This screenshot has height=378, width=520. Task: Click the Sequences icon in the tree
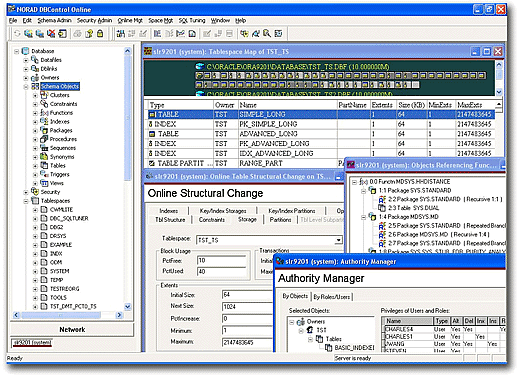point(44,148)
